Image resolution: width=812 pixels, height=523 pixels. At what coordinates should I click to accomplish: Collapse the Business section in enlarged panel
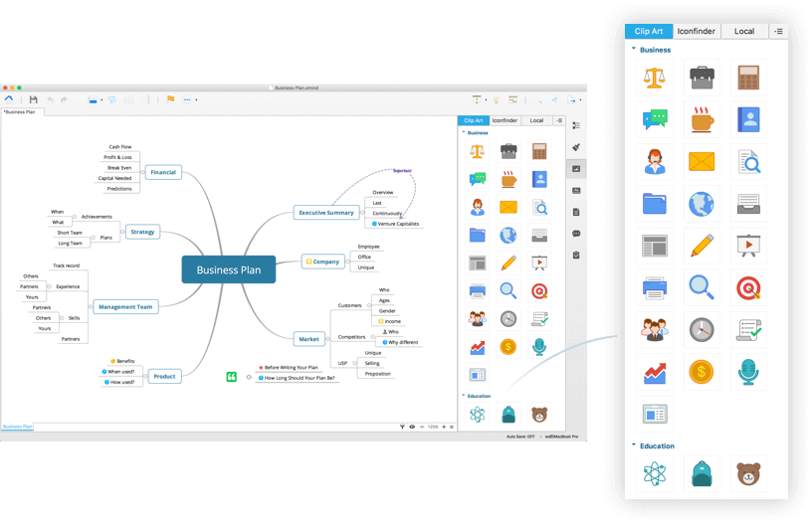(x=633, y=49)
